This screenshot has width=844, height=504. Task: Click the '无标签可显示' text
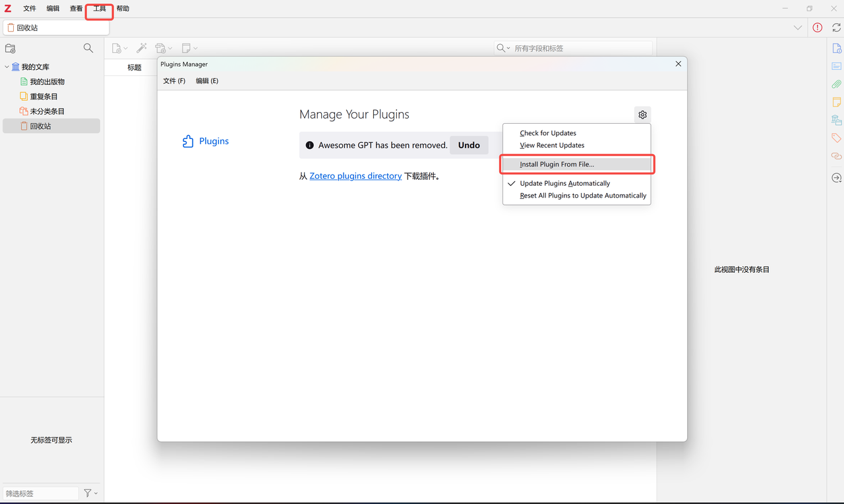click(51, 440)
